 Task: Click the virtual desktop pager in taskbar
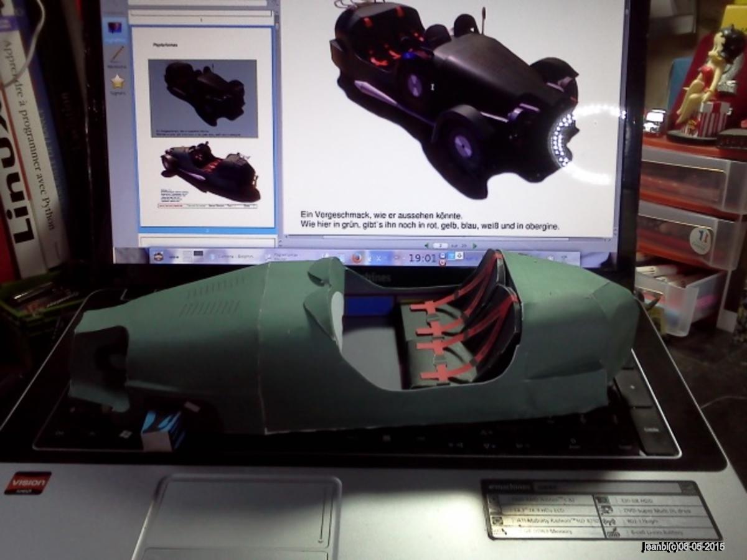[189, 255]
